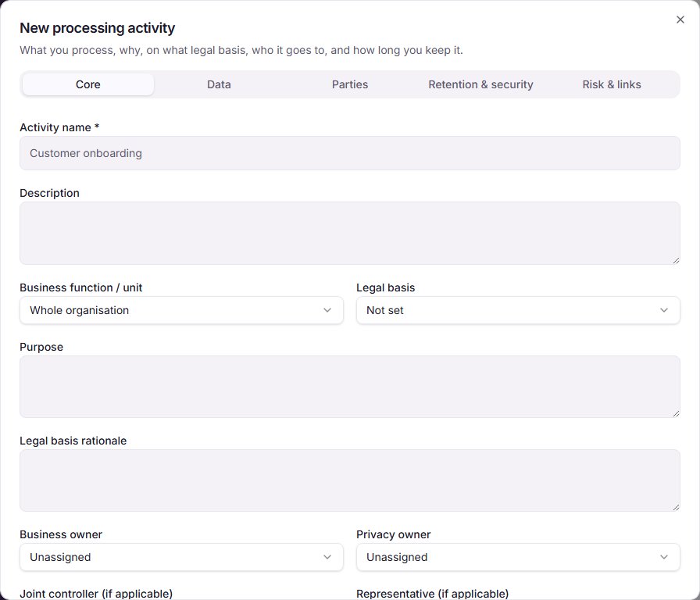
Task: Click the New processing activity heading
Action: coord(98,28)
